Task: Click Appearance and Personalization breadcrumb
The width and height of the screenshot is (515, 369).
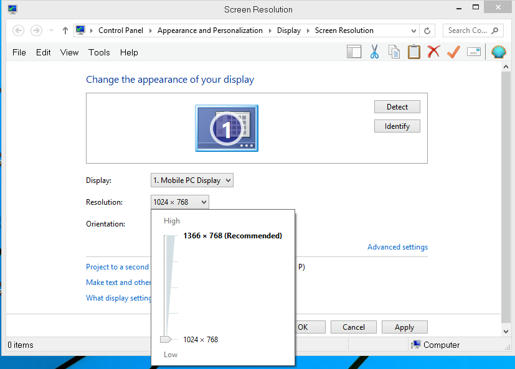Action: coord(210,30)
